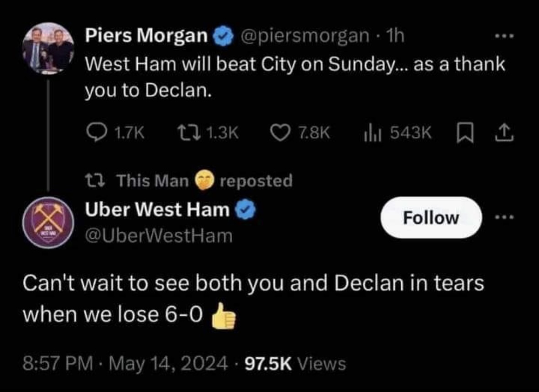Open the @UberWestHam handle link
Viewport: 539px width, 392px height.
pyautogui.click(x=159, y=236)
